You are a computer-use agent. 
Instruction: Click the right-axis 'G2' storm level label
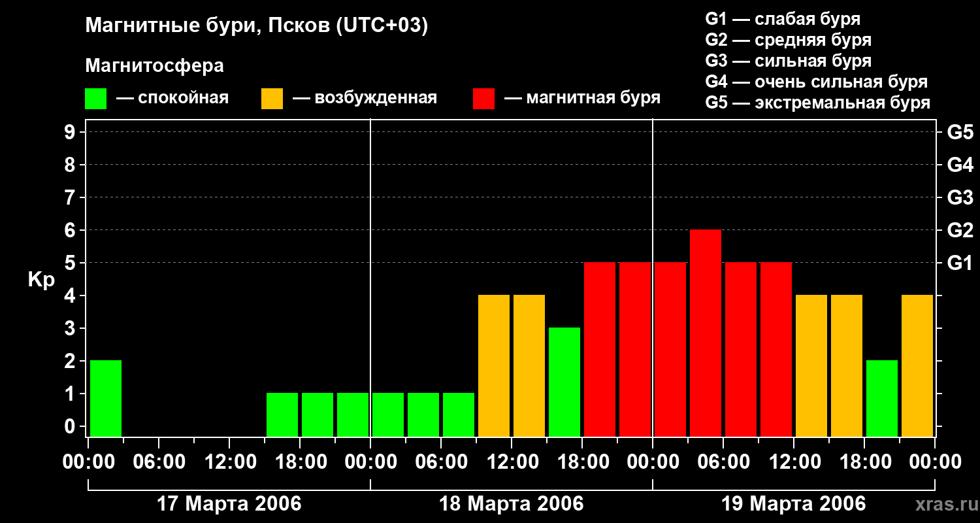pyautogui.click(x=960, y=230)
